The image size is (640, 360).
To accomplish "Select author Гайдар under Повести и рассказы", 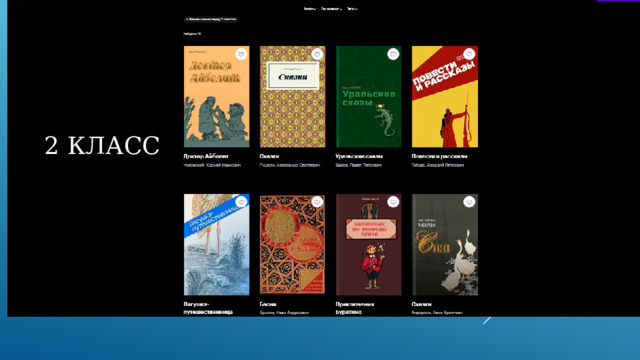I will [438, 165].
